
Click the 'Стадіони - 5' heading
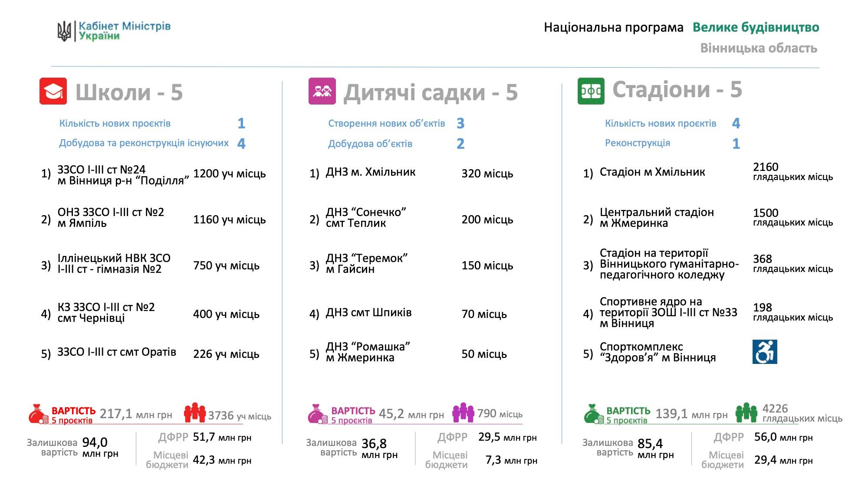click(677, 89)
